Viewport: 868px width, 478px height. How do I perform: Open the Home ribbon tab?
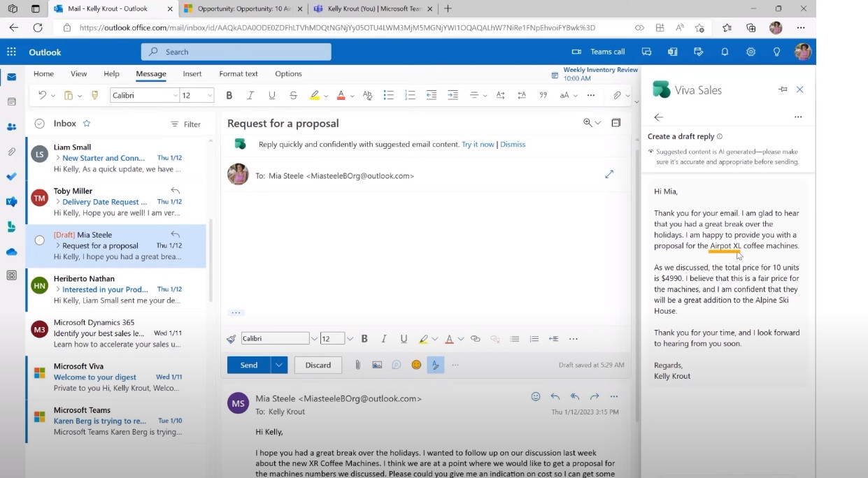43,73
